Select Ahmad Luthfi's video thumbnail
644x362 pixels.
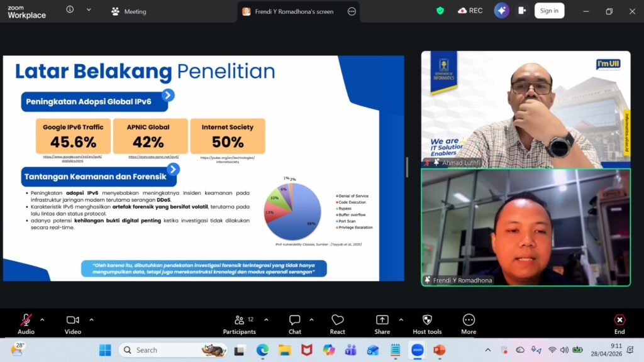click(525, 109)
